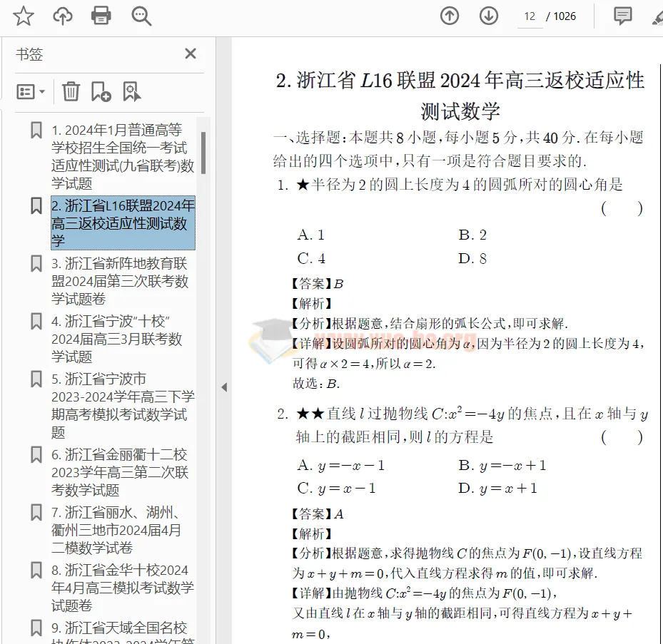The width and height of the screenshot is (663, 644).
Task: Click the cloud upload icon
Action: click(x=63, y=16)
